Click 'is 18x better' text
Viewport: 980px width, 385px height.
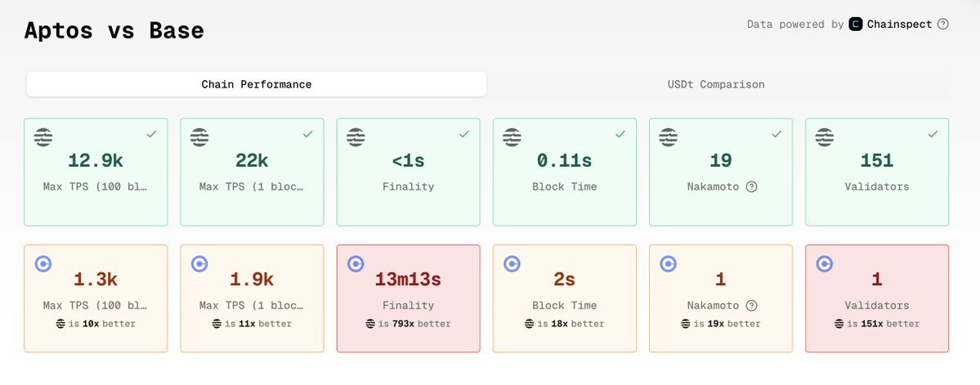point(571,324)
